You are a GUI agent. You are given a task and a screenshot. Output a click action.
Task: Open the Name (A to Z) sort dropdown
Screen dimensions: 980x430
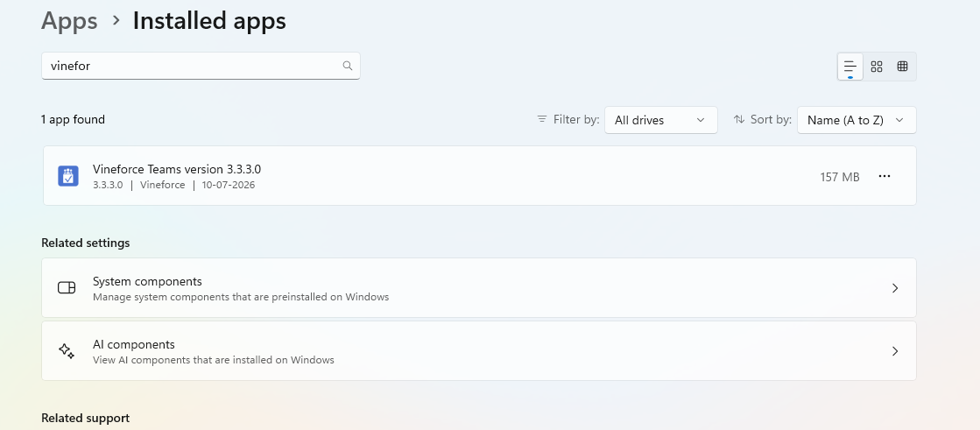[x=857, y=120]
